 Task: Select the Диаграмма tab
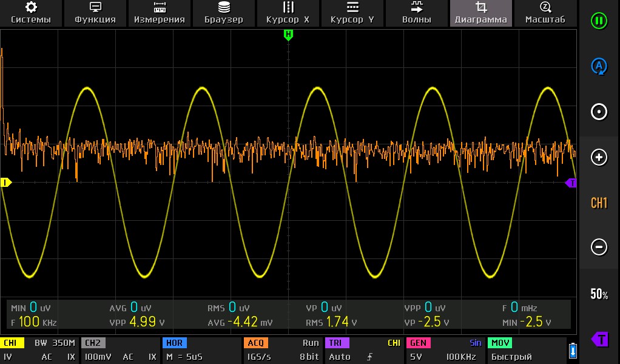481,13
